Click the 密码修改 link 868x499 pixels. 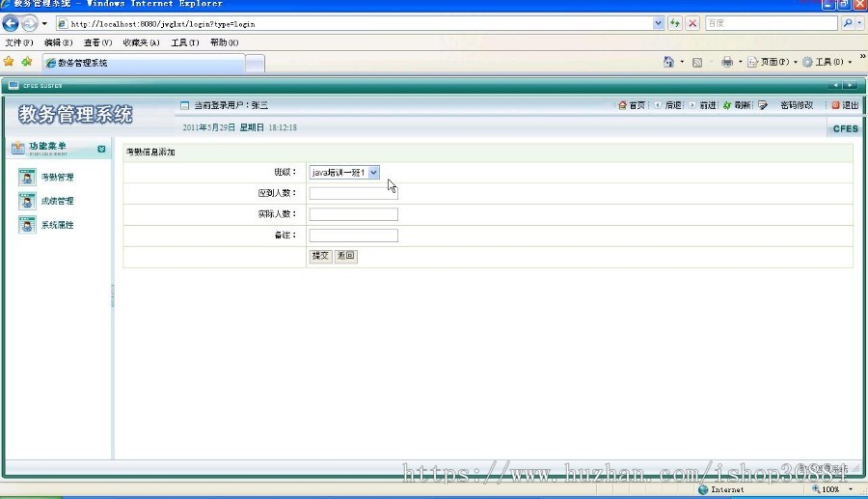797,105
